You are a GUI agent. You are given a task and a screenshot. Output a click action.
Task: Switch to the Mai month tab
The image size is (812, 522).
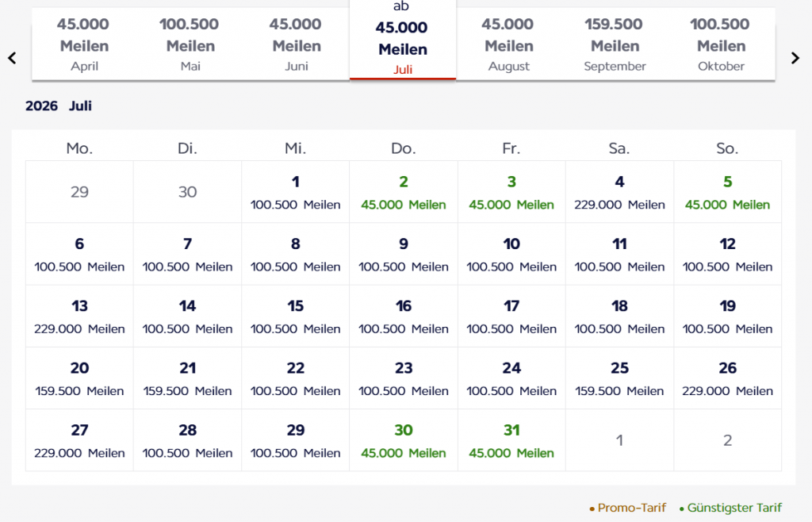[190, 45]
